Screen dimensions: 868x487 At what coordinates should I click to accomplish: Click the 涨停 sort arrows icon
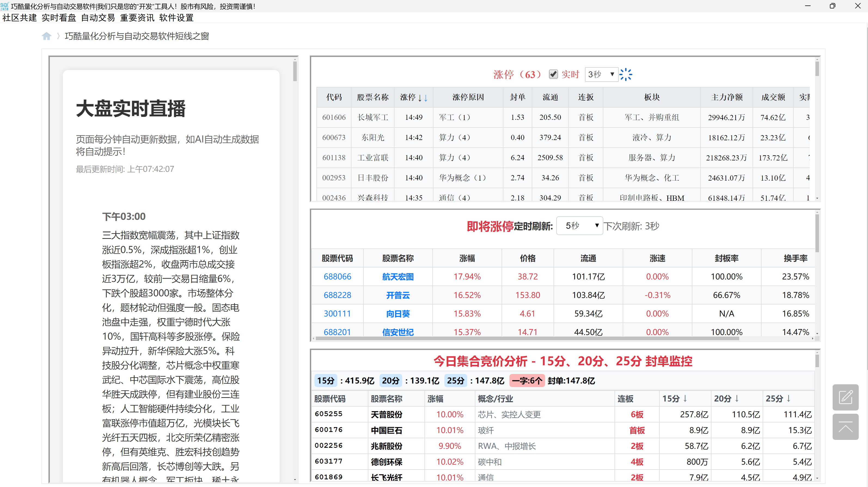coord(423,98)
